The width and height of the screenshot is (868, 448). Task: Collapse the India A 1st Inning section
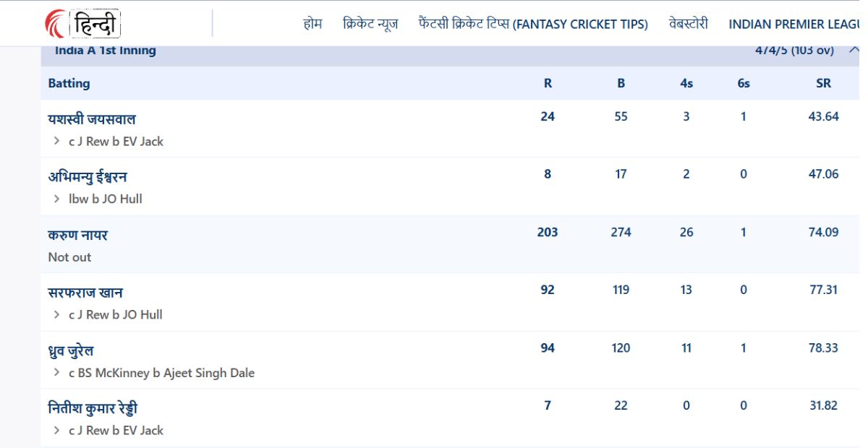coord(854,51)
